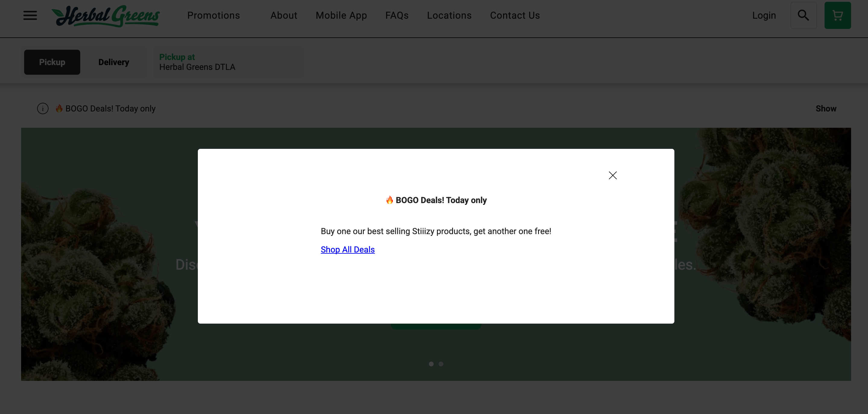Click the Stiiizy products description text
Image resolution: width=868 pixels, height=414 pixels.
point(436,231)
